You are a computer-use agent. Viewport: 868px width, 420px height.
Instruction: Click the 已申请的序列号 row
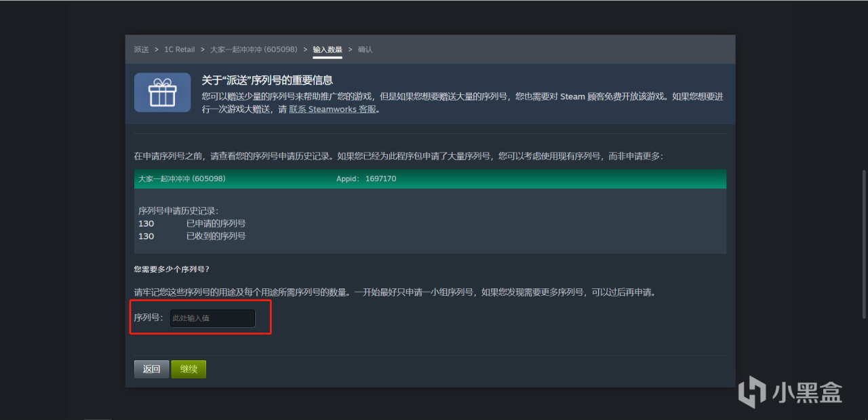[x=192, y=223]
